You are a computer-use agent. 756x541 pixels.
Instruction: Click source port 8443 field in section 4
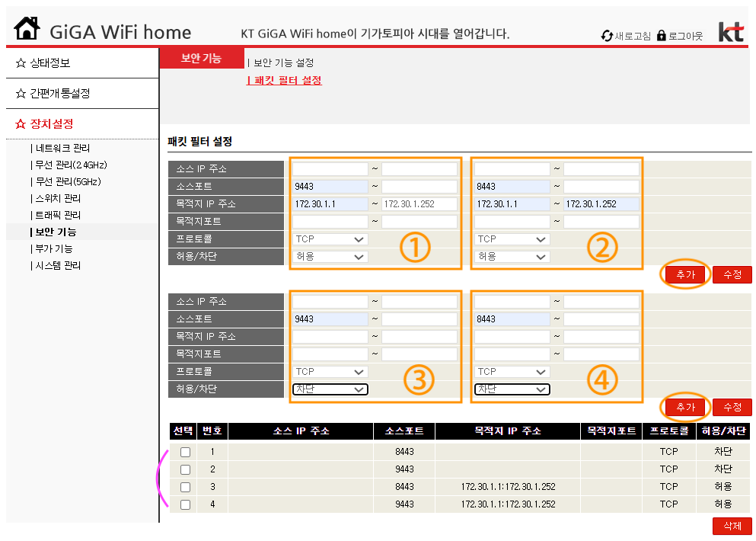coord(512,319)
